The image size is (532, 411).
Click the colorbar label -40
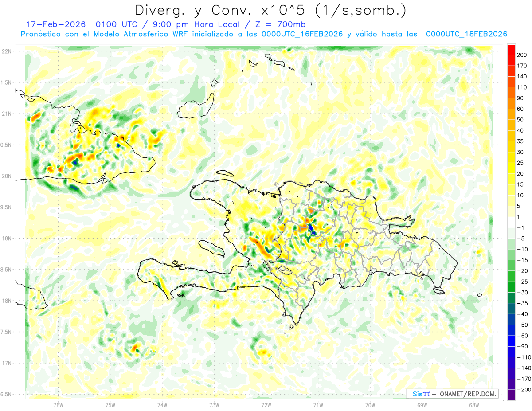(x=523, y=314)
